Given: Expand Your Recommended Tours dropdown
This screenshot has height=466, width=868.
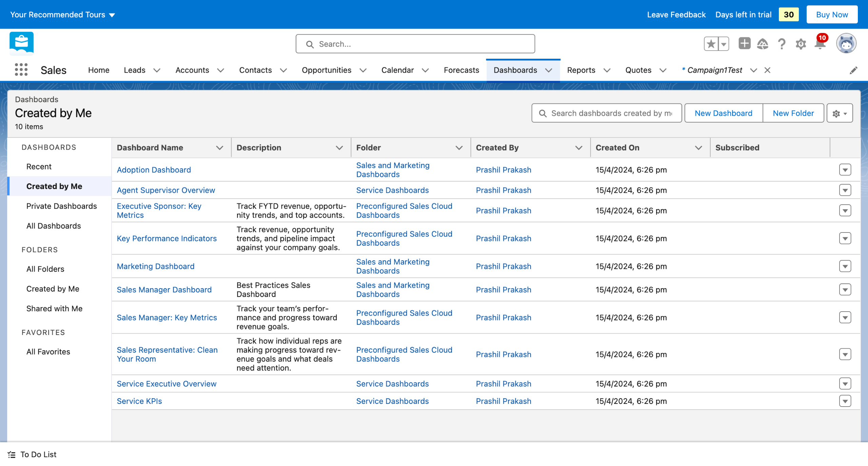Looking at the screenshot, I should click(62, 15).
